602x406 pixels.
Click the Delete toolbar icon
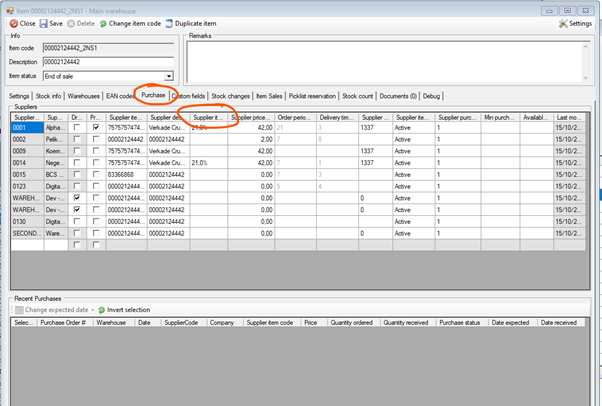(x=71, y=23)
